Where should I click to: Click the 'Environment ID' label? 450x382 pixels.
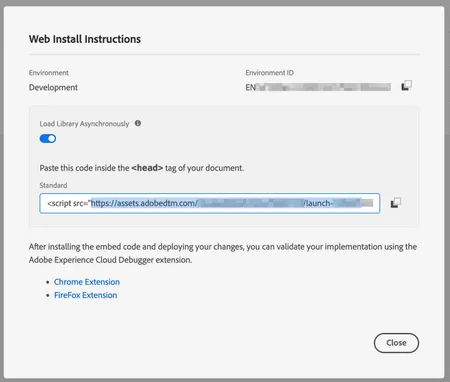coord(269,73)
